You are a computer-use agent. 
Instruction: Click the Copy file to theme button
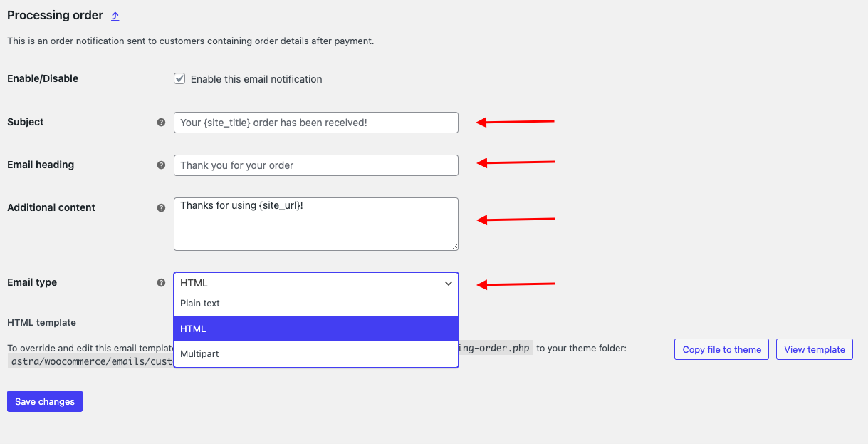721,349
